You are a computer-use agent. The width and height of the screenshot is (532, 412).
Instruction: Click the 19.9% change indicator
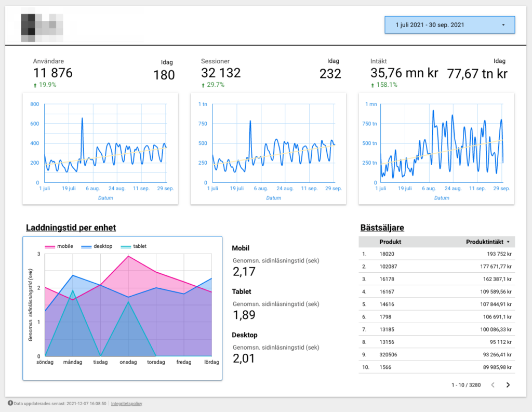coord(45,85)
